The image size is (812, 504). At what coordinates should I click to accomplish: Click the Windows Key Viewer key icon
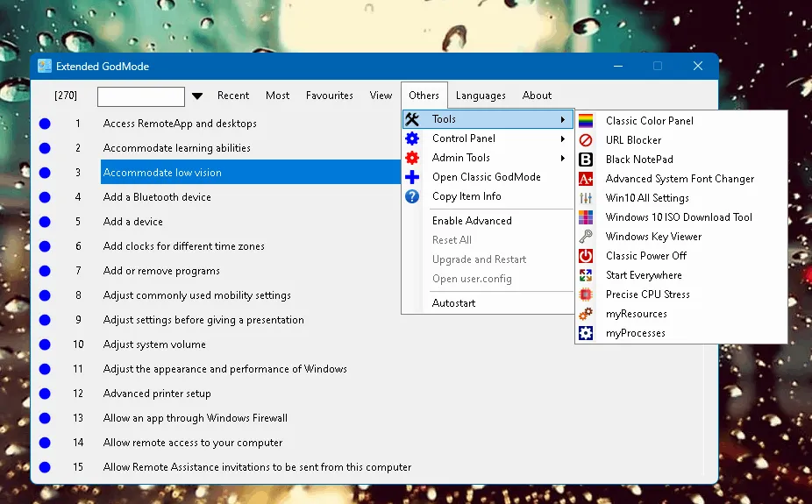coord(587,237)
